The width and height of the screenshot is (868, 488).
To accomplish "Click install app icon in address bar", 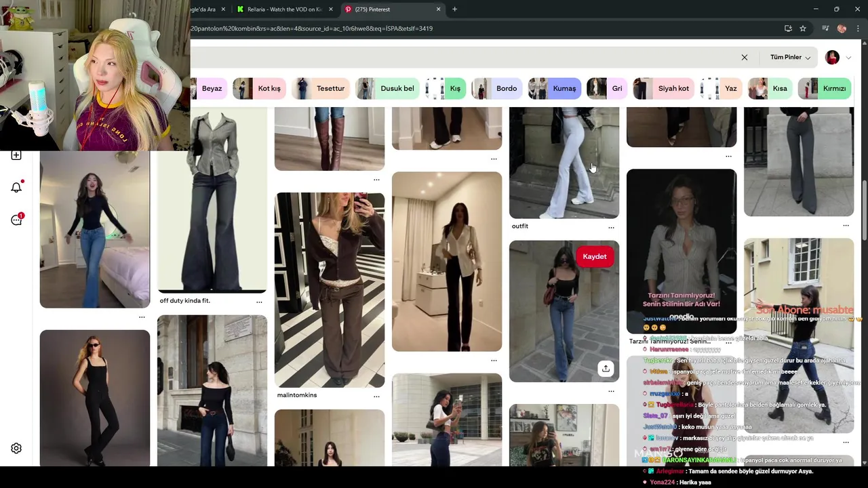I will click(788, 28).
